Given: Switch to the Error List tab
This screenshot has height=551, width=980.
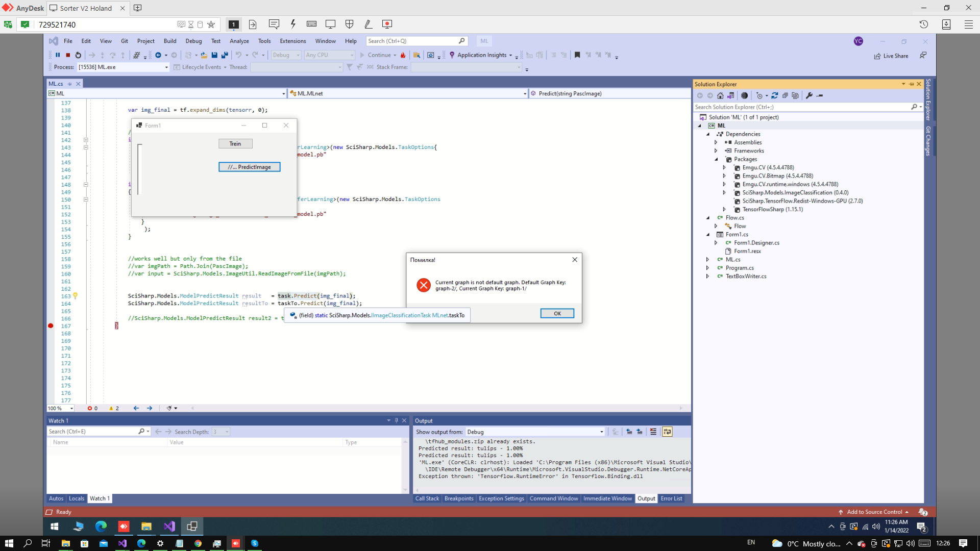Looking at the screenshot, I should (671, 498).
